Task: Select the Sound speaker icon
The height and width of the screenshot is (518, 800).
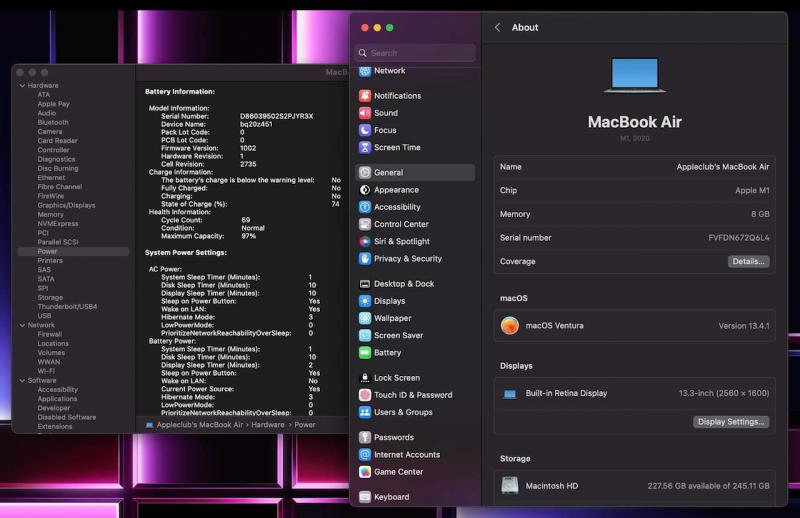Action: point(364,113)
